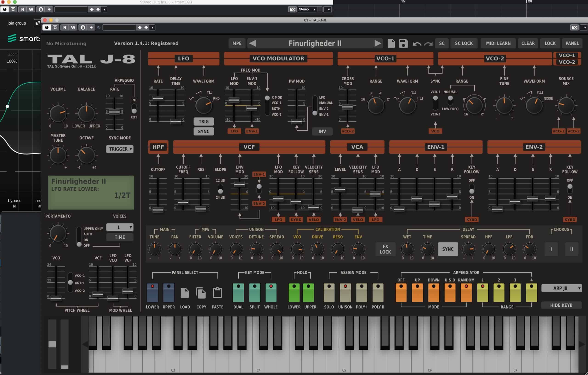Click the PW MOD INV button
This screenshot has width=588, height=375.
pyautogui.click(x=322, y=131)
